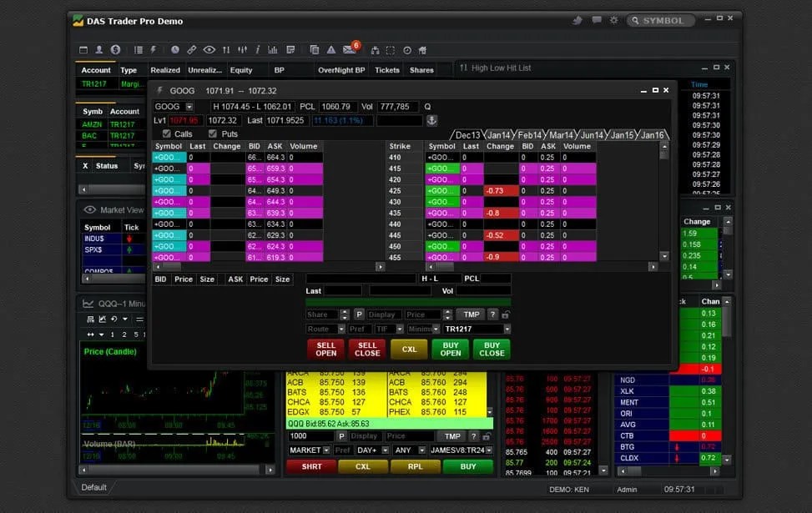Select the Dec13 expiration tab
The image size is (812, 513).
point(467,135)
